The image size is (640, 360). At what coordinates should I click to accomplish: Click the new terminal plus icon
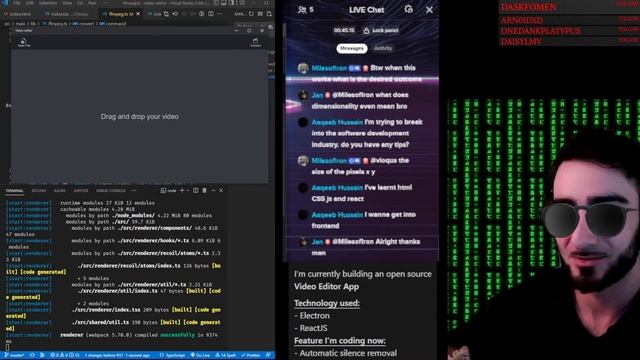[x=182, y=191]
